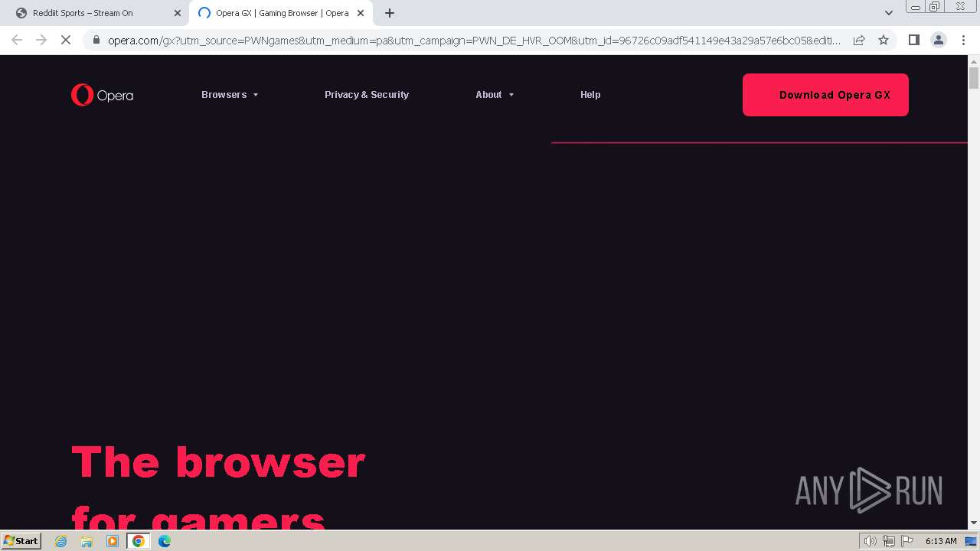Toggle the browser side panel
This screenshot has width=980, height=551.
913,40
